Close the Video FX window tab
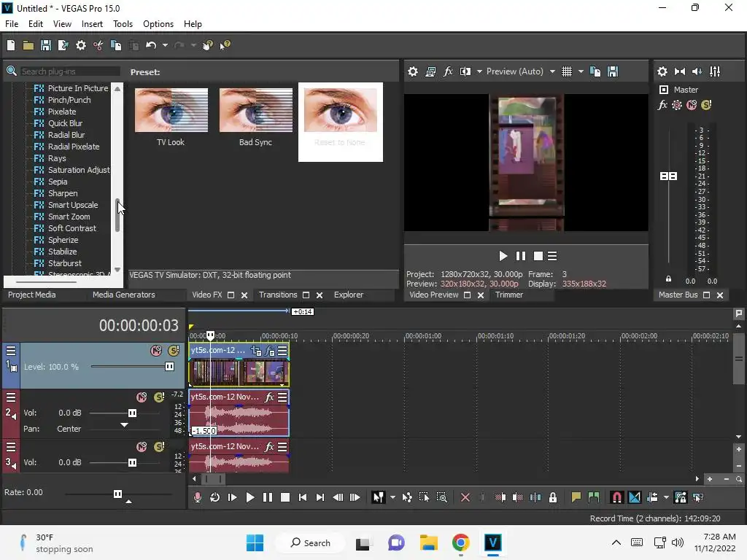 244,295
